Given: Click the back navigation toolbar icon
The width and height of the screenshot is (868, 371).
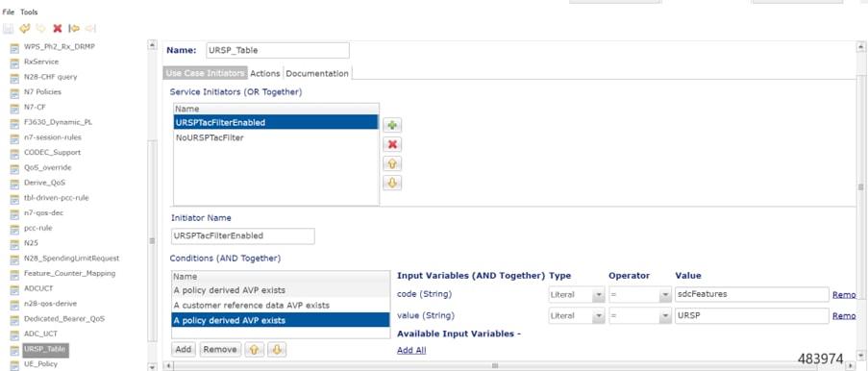Looking at the screenshot, I should pyautogui.click(x=74, y=28).
